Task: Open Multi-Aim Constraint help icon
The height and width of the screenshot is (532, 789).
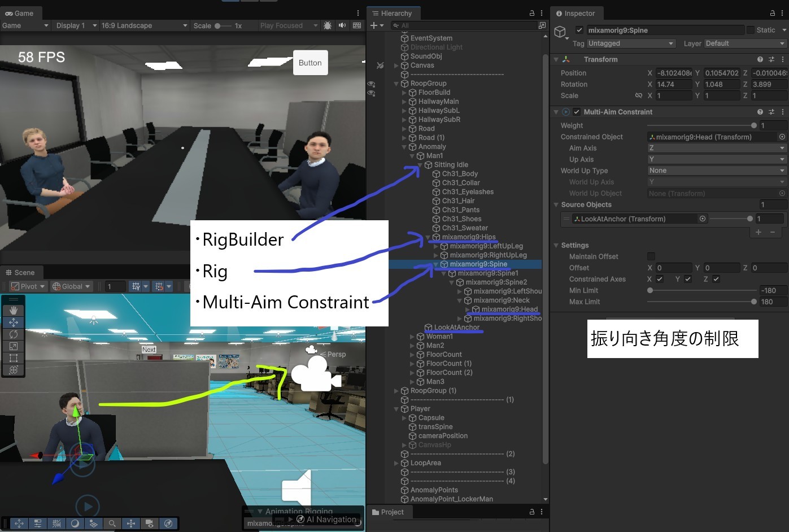Action: [760, 112]
